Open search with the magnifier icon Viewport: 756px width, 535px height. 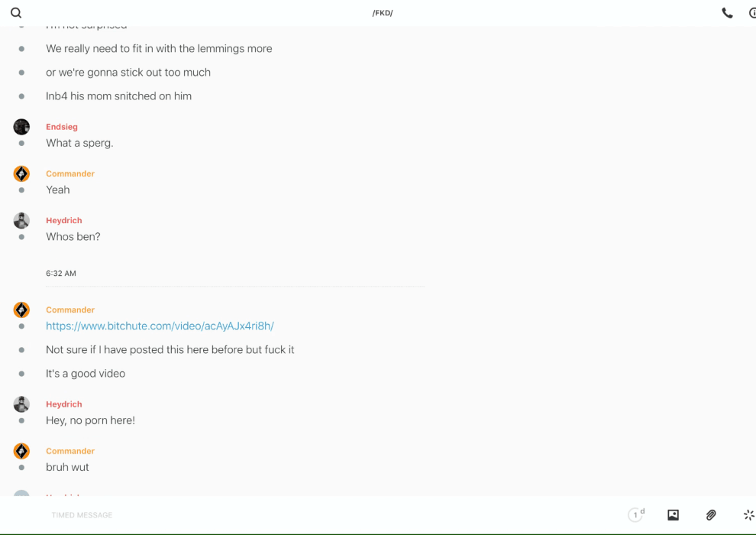coord(16,13)
